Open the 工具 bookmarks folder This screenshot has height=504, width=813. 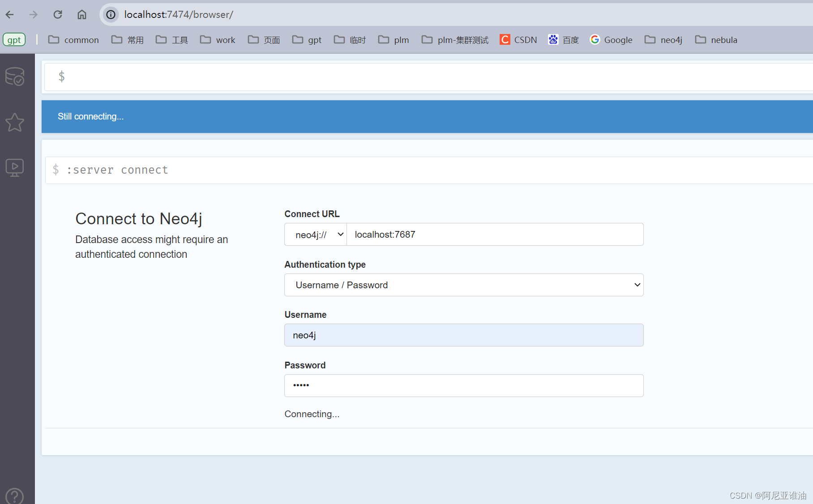click(x=172, y=40)
